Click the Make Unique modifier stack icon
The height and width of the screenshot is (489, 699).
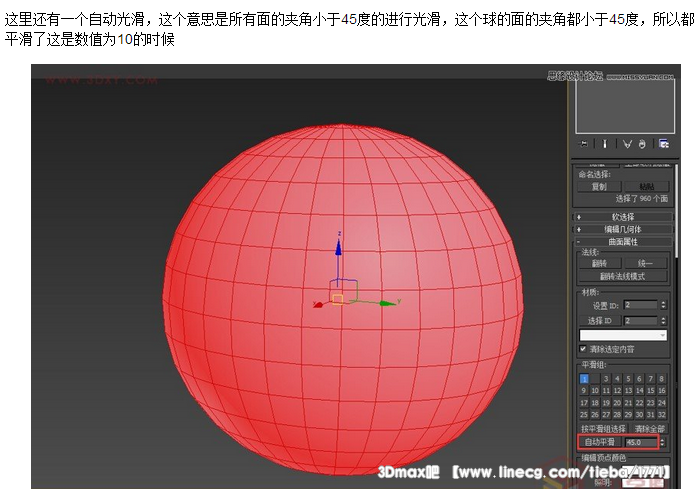pyautogui.click(x=627, y=144)
